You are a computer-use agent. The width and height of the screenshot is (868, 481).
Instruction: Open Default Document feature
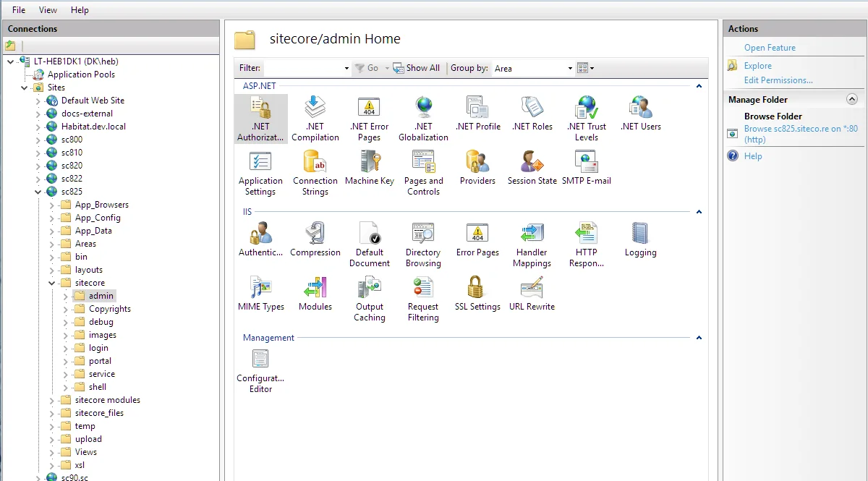tap(370, 244)
